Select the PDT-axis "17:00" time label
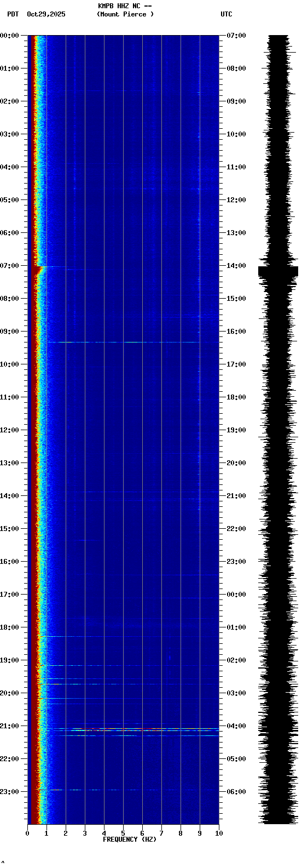The image size is (302, 868). click(x=9, y=595)
